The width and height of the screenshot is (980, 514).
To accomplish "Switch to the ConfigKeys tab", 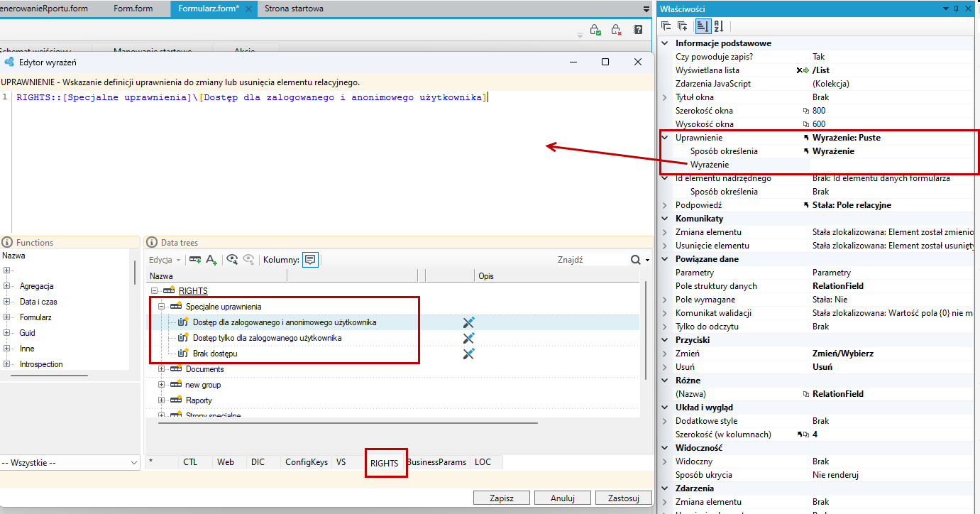I will [307, 462].
